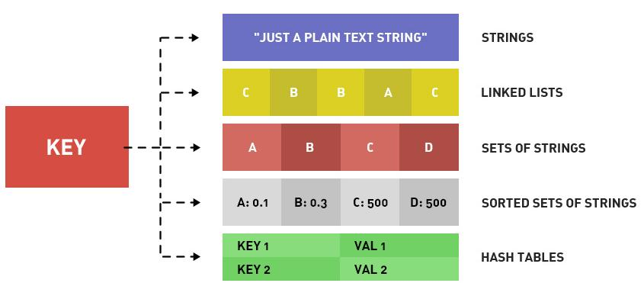Click the arrowhead pointing to hash tables

click(196, 257)
